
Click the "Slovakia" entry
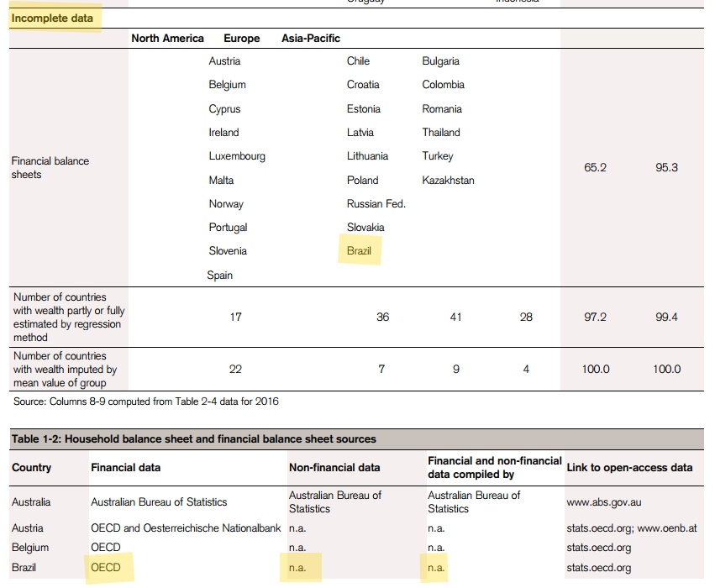365,228
